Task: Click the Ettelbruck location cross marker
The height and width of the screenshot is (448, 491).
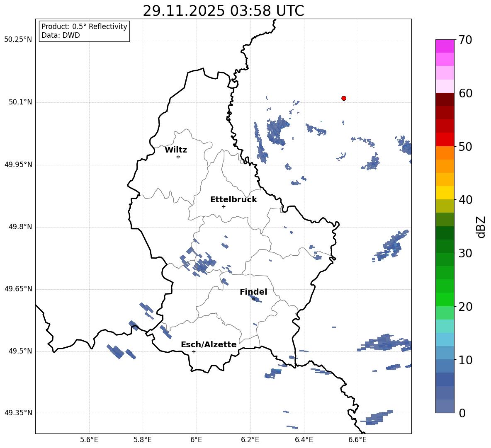Action: pos(224,206)
